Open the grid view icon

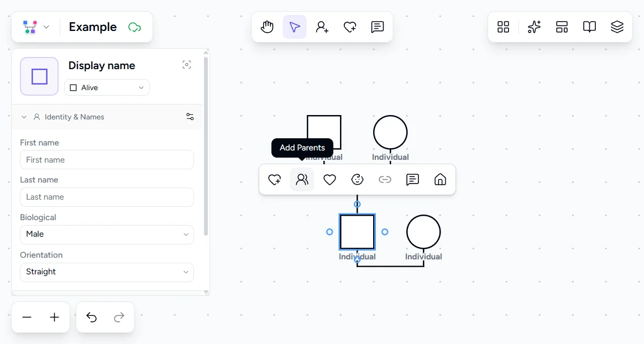pyautogui.click(x=503, y=27)
